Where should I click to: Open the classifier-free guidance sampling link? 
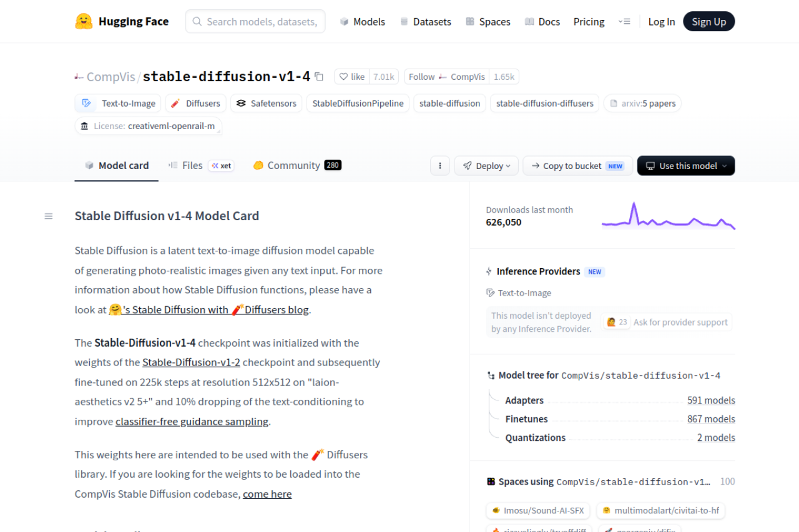tap(192, 422)
